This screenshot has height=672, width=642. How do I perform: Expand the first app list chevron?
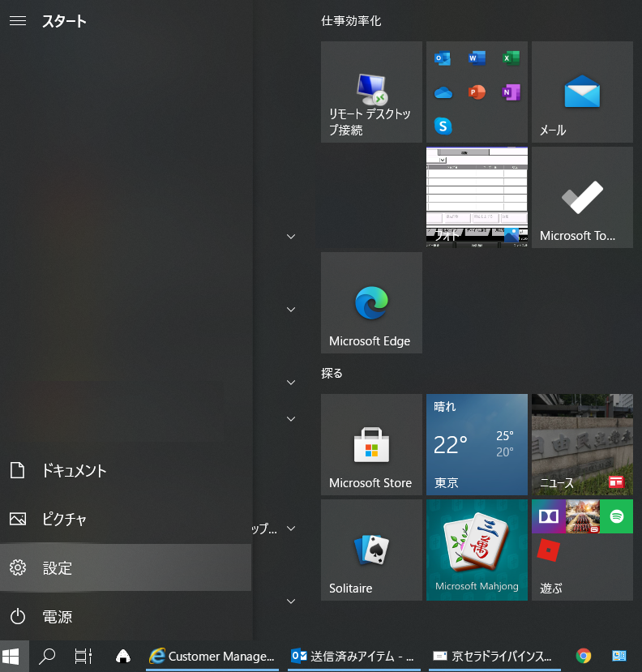(291, 237)
